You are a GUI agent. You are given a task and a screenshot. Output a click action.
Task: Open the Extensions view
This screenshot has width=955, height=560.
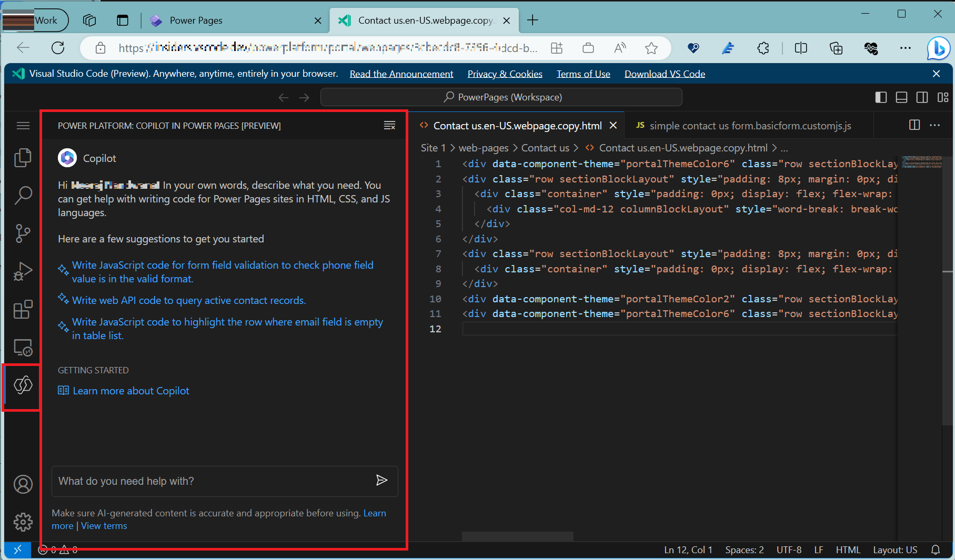pyautogui.click(x=23, y=309)
